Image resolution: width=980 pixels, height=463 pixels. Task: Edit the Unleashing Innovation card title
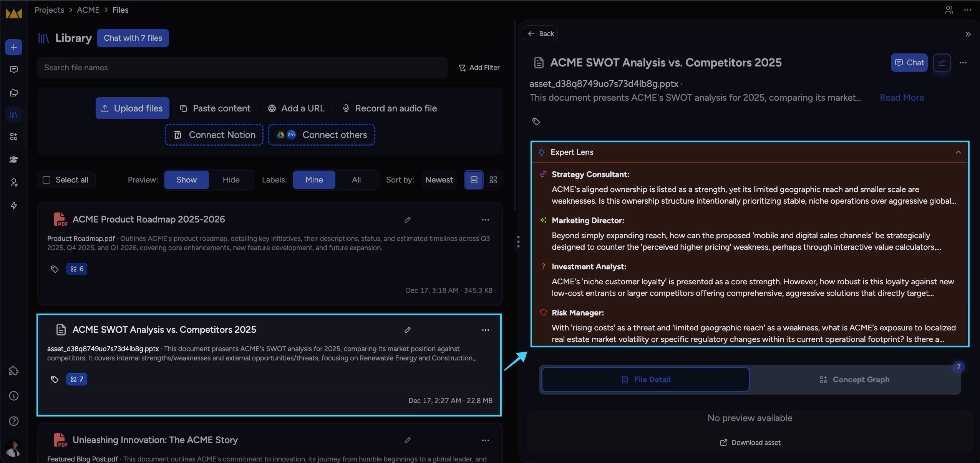408,440
